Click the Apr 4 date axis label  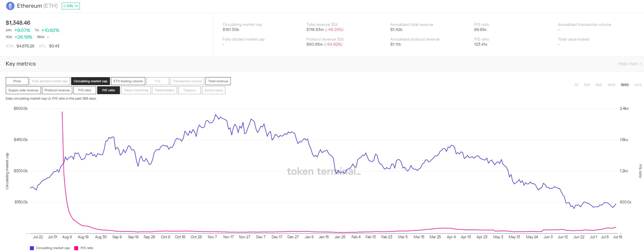coord(451,237)
